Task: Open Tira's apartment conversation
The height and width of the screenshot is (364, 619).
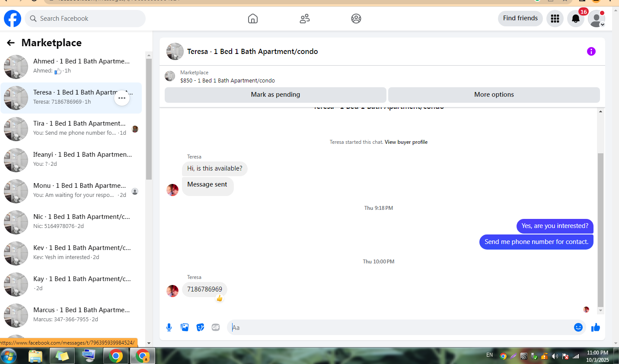Action: (71, 129)
